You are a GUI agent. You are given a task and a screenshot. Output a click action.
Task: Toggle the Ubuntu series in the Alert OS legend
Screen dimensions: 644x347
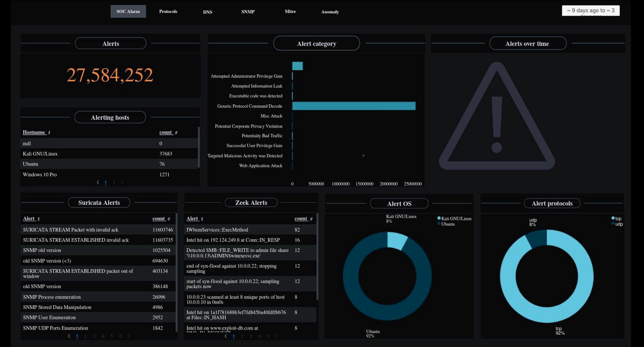click(x=448, y=224)
